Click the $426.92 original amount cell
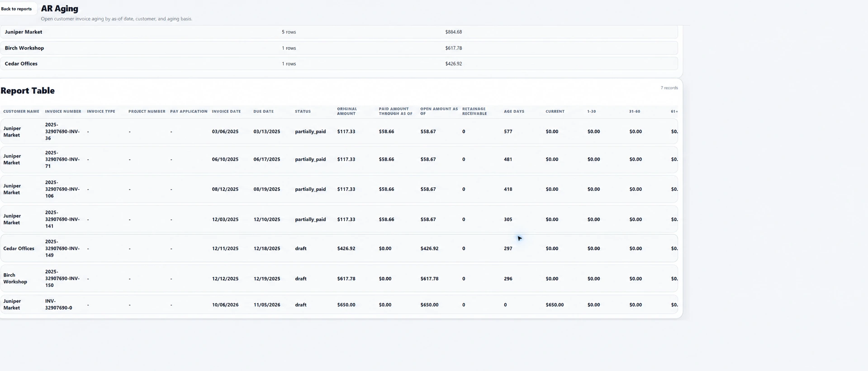868x371 pixels. (346, 248)
